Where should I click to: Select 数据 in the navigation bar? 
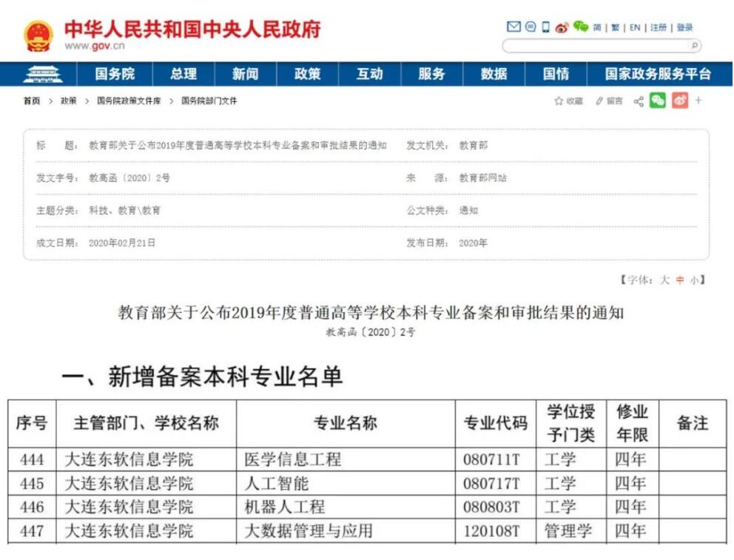[x=494, y=74]
